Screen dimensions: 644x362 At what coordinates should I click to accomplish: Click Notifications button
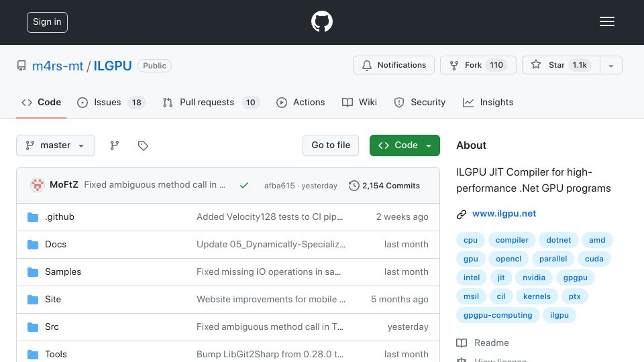click(x=394, y=65)
